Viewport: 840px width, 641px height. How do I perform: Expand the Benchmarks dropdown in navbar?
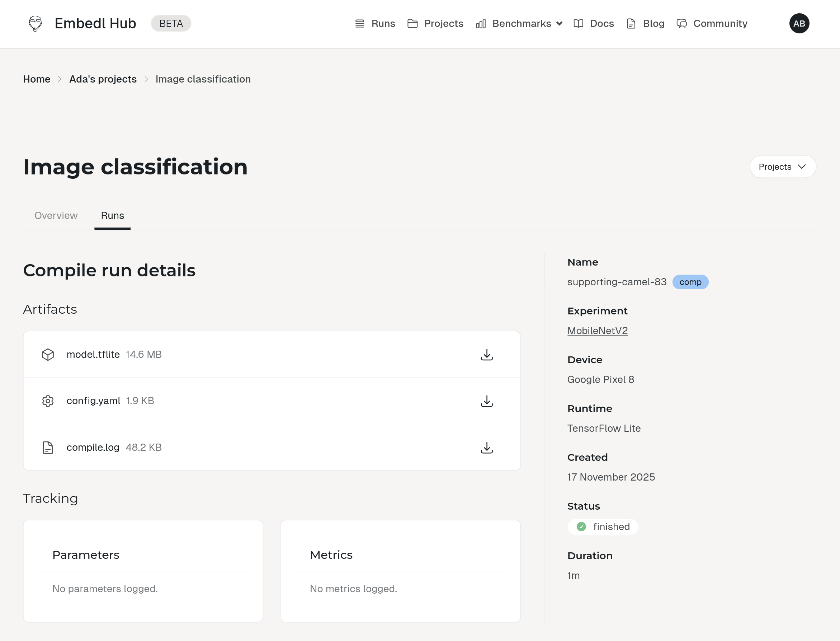(x=519, y=24)
